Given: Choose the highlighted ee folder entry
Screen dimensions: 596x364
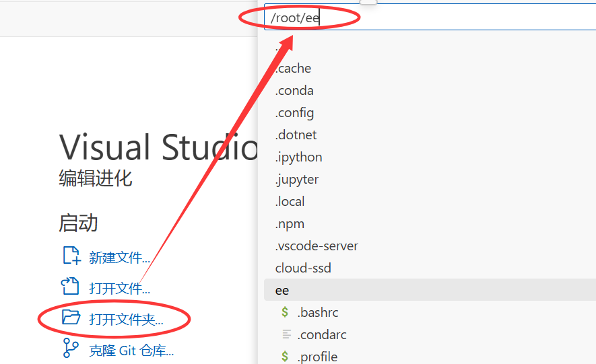Looking at the screenshot, I should click(430, 291).
